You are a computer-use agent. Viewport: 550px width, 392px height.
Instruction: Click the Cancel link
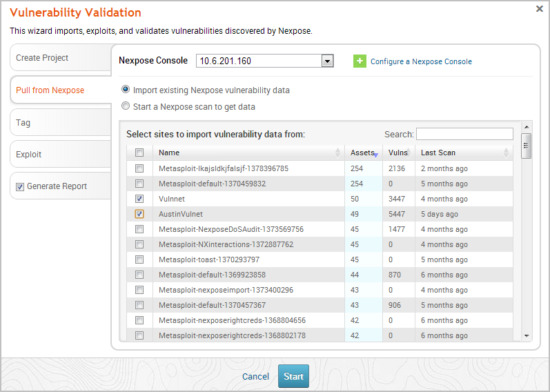tap(255, 376)
